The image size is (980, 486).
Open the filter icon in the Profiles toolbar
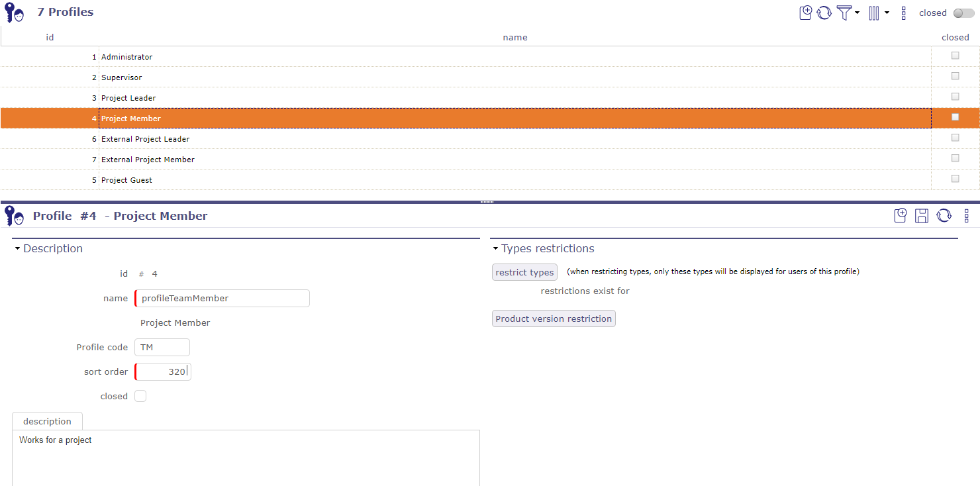[844, 13]
